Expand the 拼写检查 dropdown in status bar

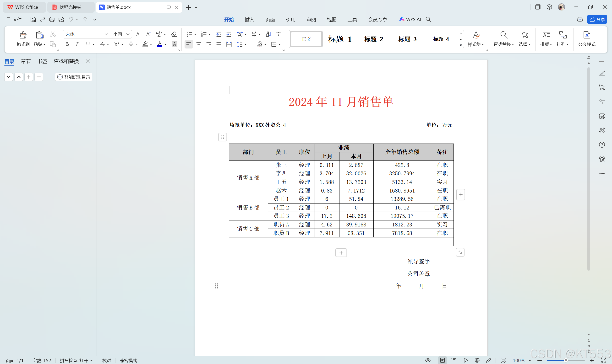[x=92, y=360]
